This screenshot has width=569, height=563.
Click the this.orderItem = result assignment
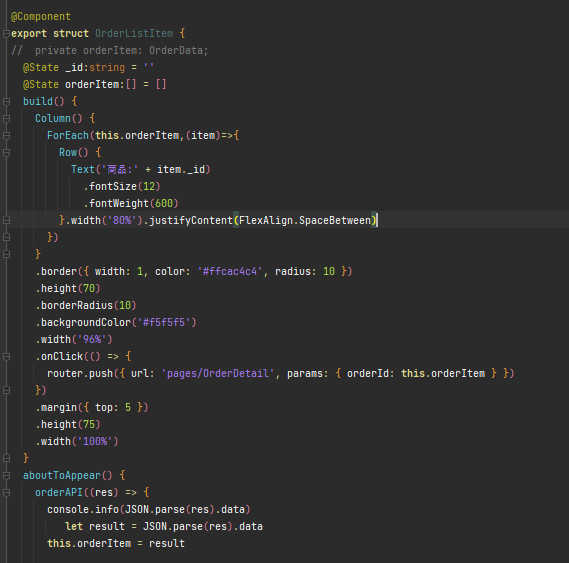116,544
